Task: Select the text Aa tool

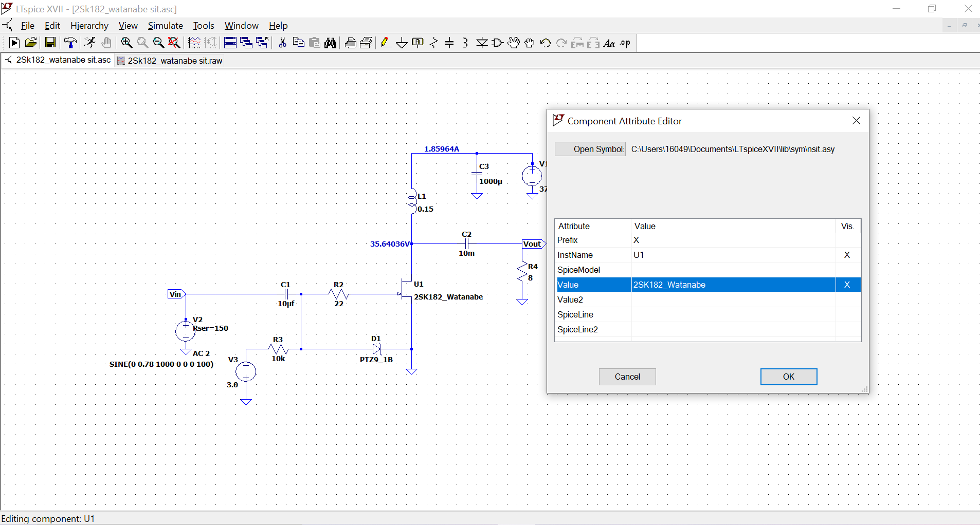Action: click(609, 43)
